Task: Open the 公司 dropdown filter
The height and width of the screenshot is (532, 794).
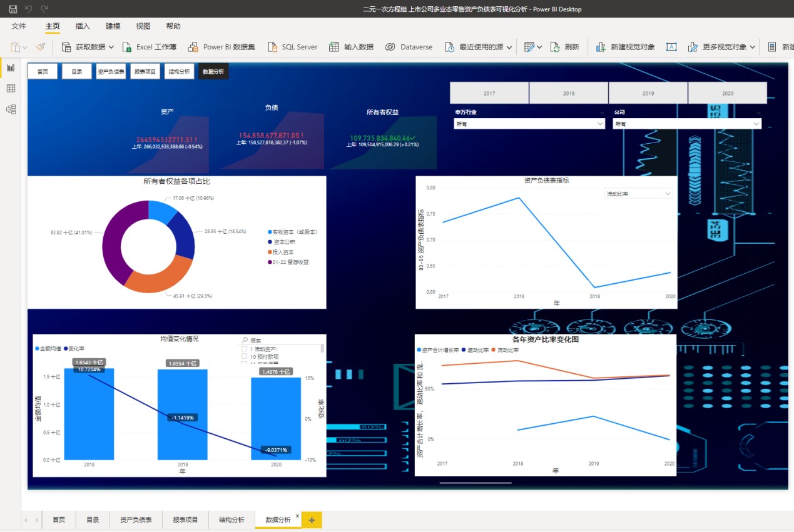Action: (x=686, y=124)
